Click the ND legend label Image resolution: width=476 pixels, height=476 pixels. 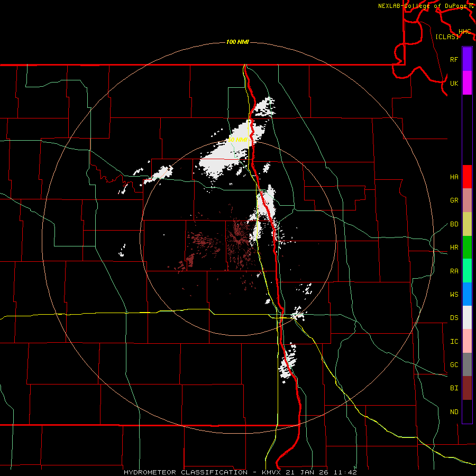click(x=454, y=412)
